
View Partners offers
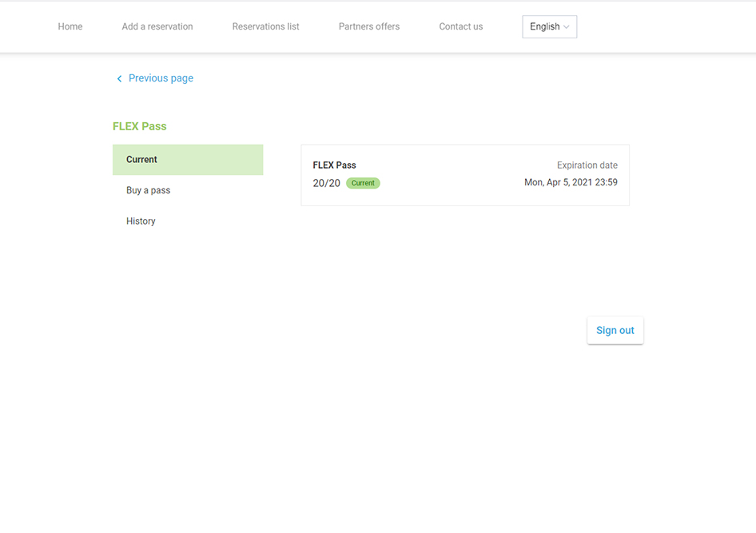coord(369,26)
